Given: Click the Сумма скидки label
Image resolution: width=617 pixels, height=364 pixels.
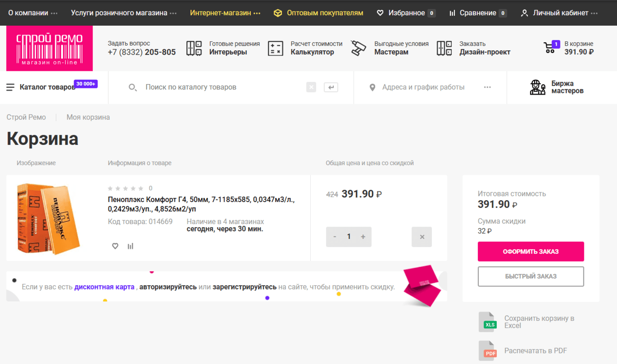Looking at the screenshot, I should click(501, 221).
